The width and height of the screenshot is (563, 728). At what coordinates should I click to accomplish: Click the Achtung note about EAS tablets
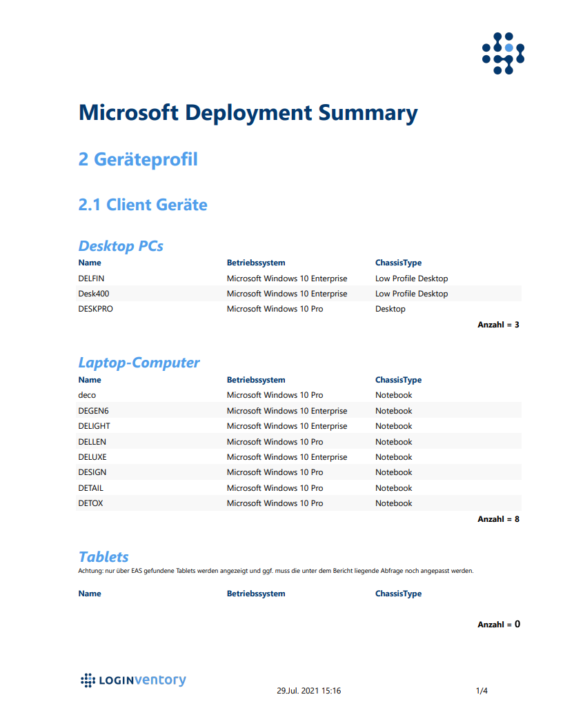coord(276,571)
